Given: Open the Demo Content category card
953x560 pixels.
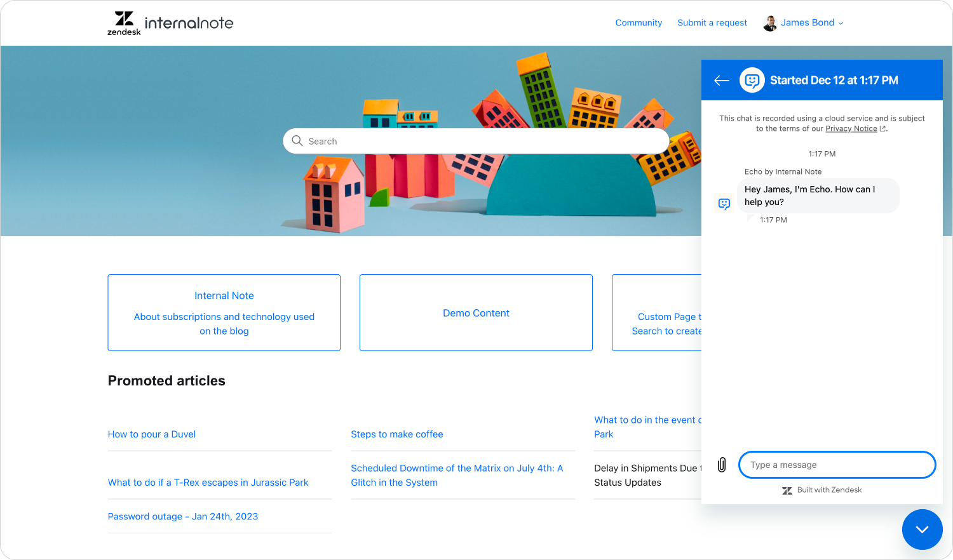Looking at the screenshot, I should click(x=476, y=312).
